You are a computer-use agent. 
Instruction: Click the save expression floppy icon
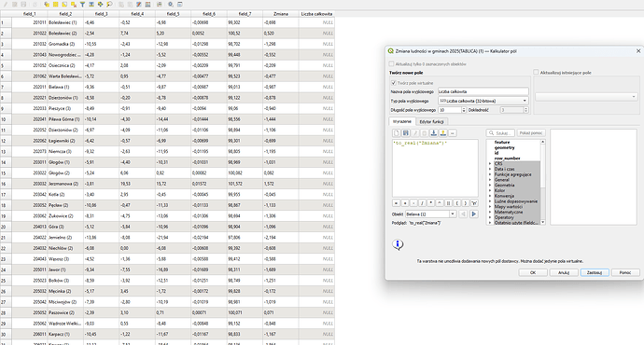(406, 133)
